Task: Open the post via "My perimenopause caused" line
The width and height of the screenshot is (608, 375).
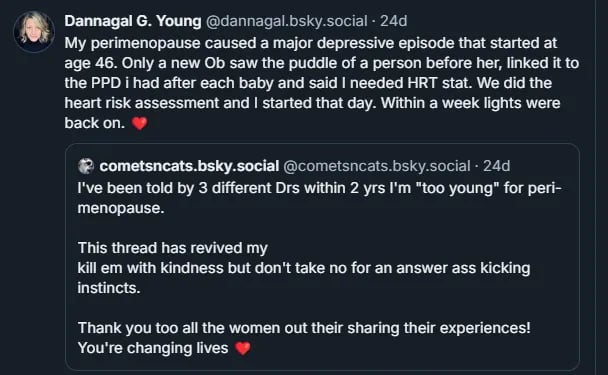Action: (311, 43)
